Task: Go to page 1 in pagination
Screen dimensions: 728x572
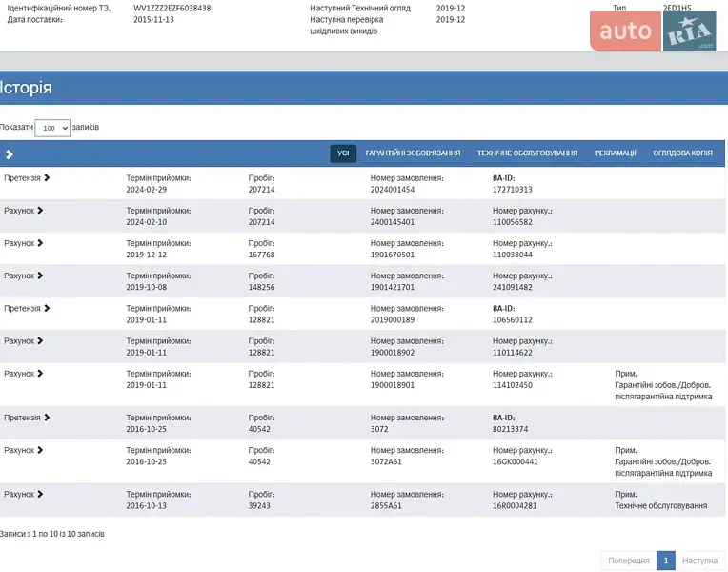Action: (666, 561)
